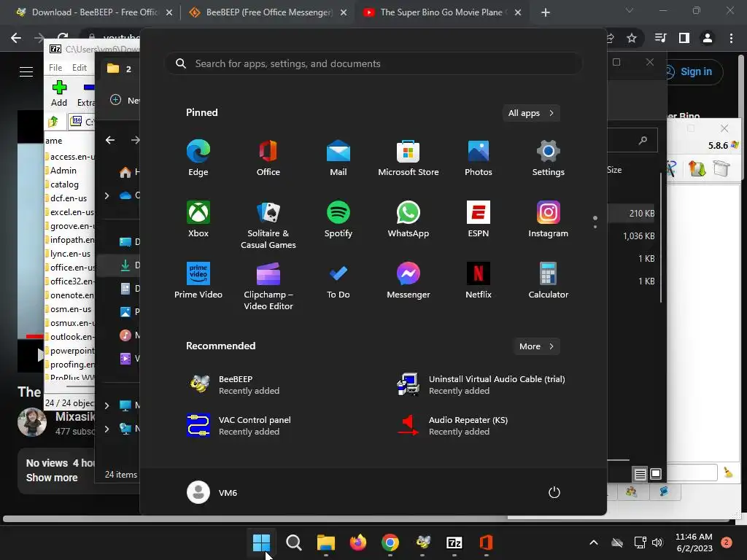Switch Explorer to details view

point(640,474)
